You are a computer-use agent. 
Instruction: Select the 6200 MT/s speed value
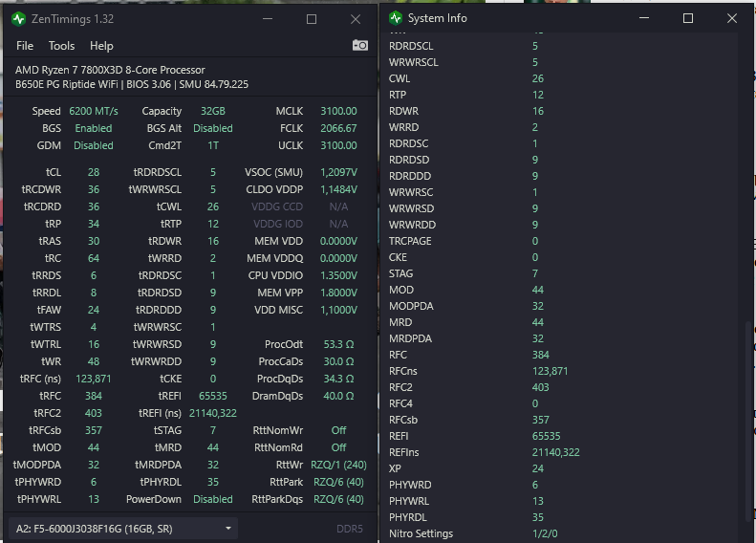point(94,111)
